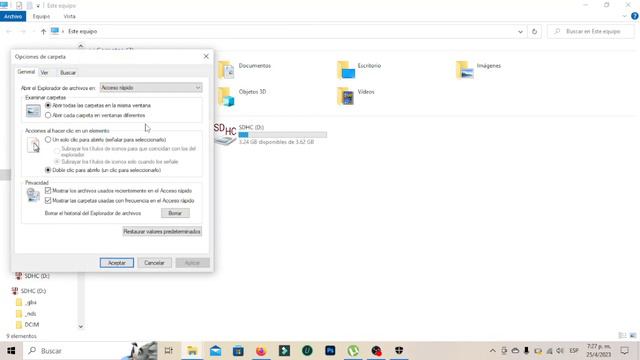Open Task View from the taskbar

pyautogui.click(x=169, y=351)
